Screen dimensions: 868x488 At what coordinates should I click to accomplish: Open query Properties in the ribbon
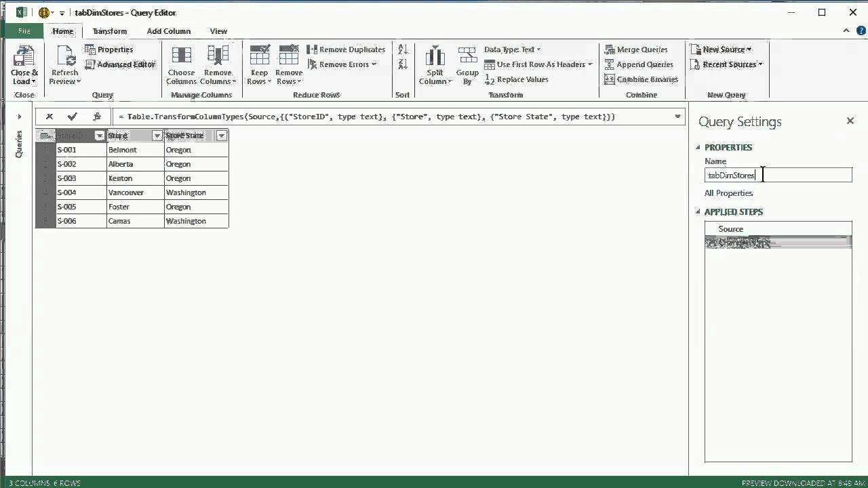pos(109,49)
